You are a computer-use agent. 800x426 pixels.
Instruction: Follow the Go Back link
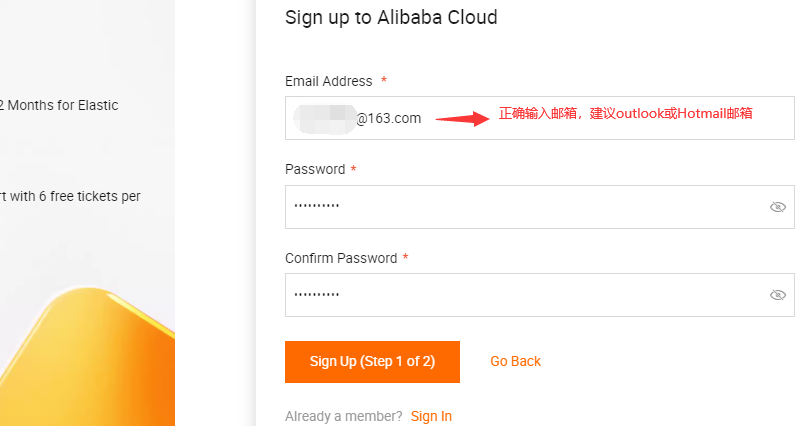tap(515, 361)
